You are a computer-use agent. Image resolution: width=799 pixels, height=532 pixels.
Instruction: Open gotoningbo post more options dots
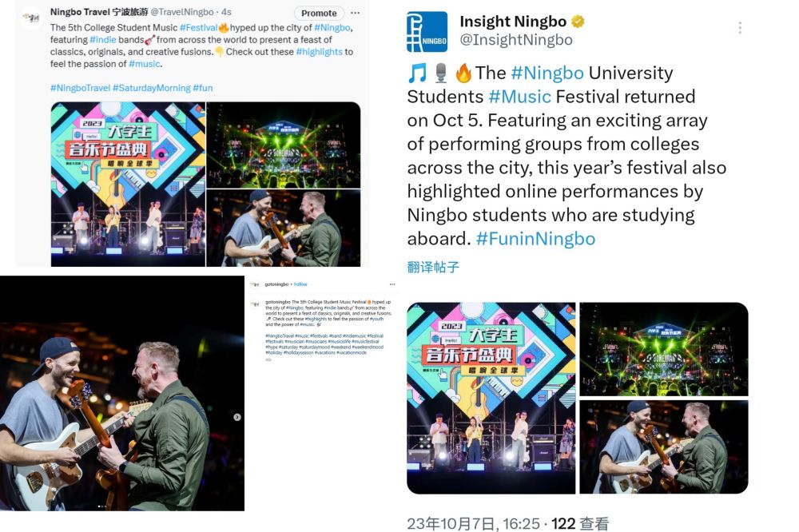(392, 284)
